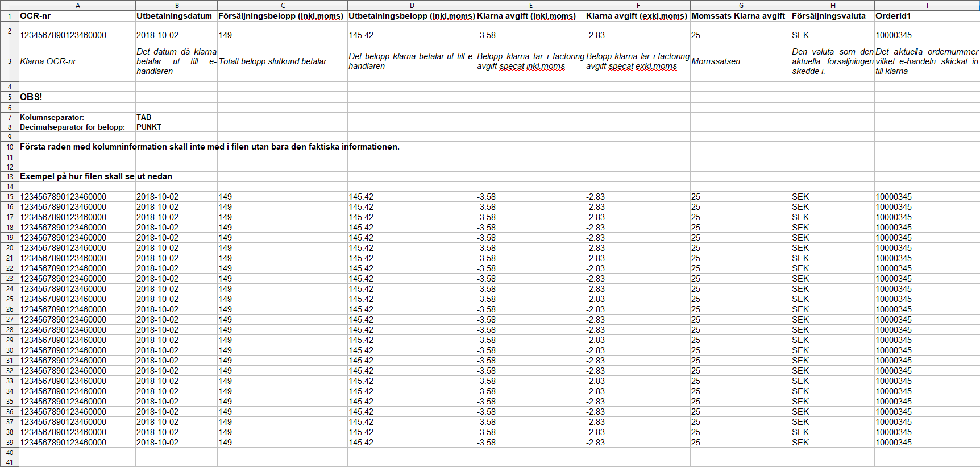Click the 'Exempel på hur filen' cell
Image resolution: width=980 pixels, height=467 pixels.
coord(77,176)
